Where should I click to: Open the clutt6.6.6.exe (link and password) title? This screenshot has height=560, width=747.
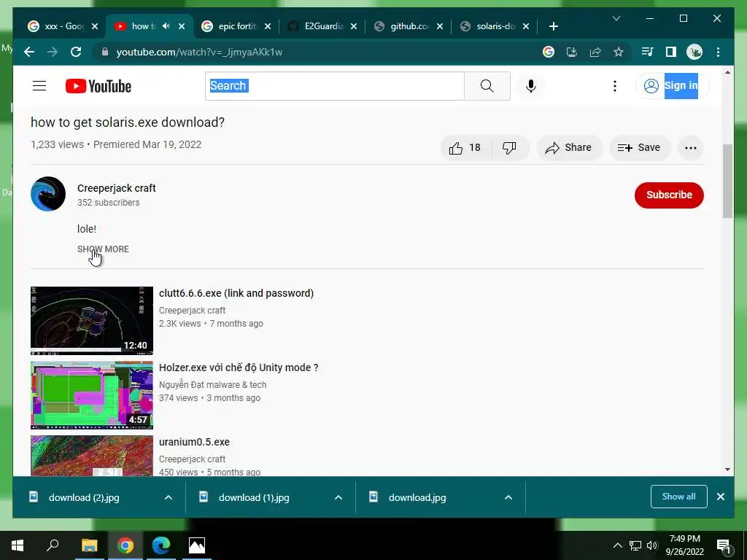pyautogui.click(x=236, y=293)
